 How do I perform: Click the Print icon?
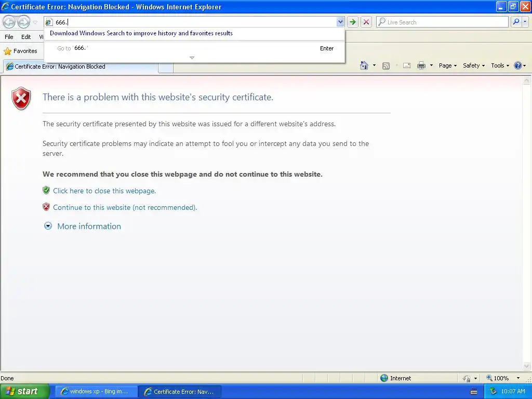pos(421,65)
